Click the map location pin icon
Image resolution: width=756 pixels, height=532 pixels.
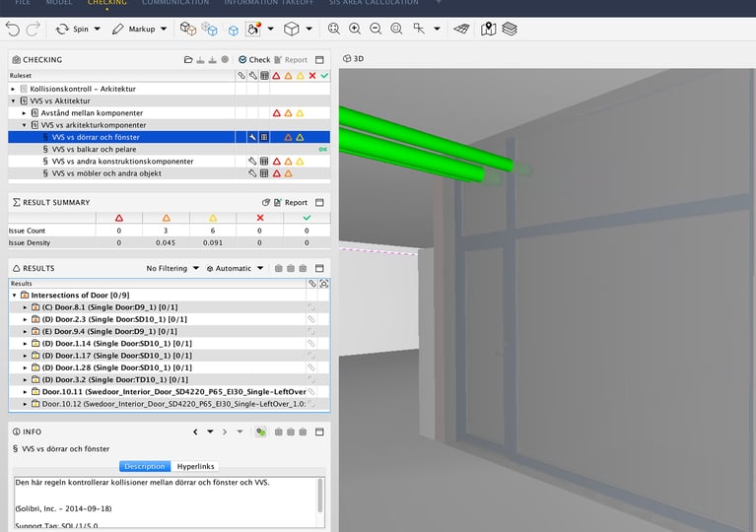[x=489, y=29]
